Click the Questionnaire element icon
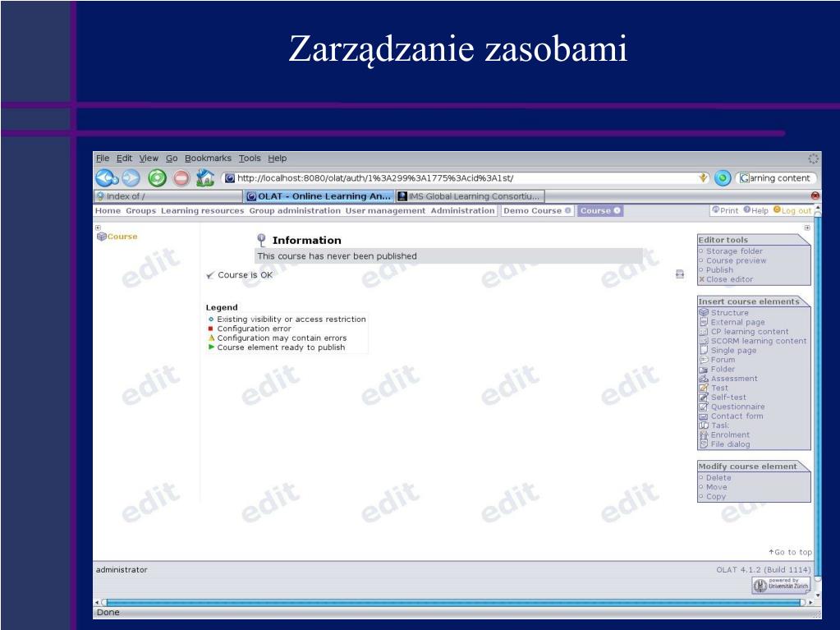 (x=704, y=407)
